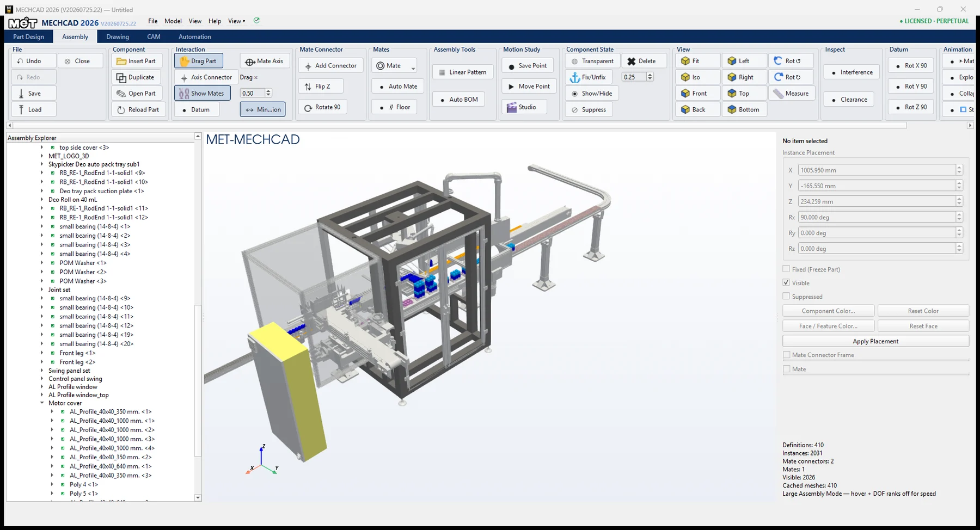
Task: Activate the Drag Part tool
Action: point(199,61)
